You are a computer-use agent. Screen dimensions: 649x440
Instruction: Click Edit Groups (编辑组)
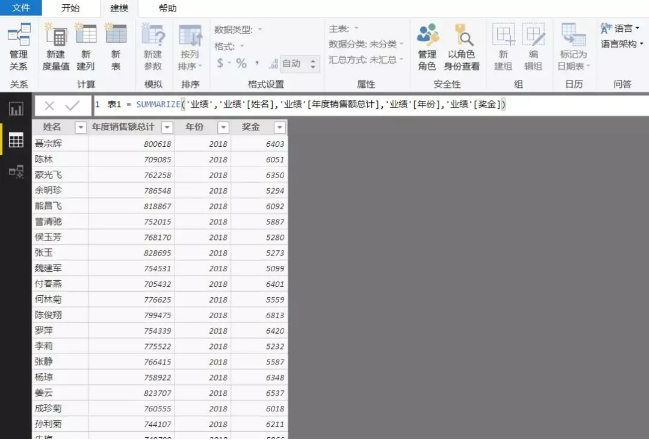533,47
